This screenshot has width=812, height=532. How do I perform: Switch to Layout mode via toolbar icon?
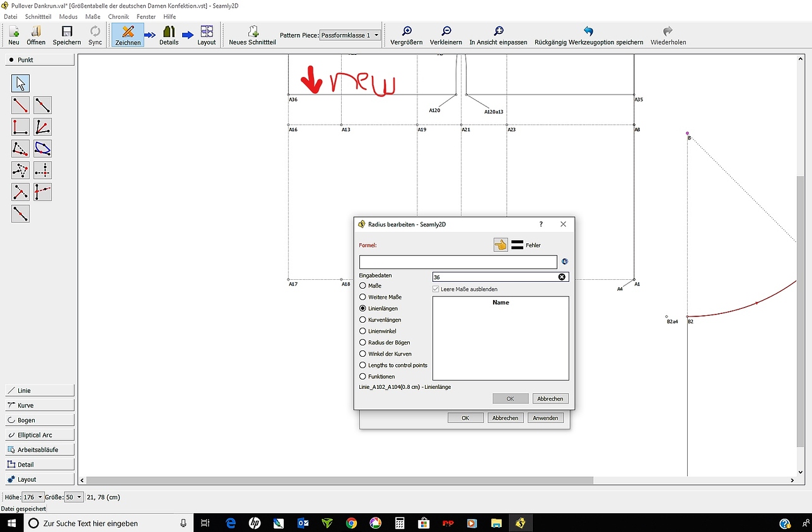pos(207,35)
